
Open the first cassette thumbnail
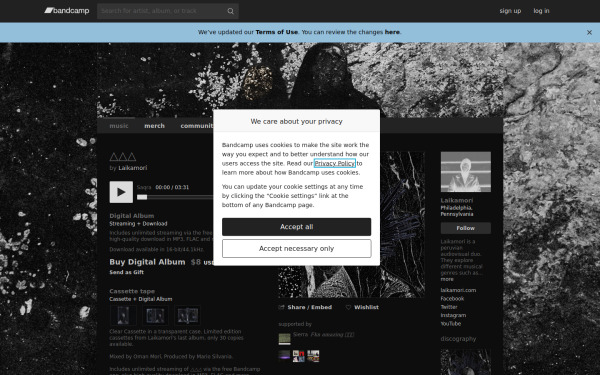[x=123, y=316]
